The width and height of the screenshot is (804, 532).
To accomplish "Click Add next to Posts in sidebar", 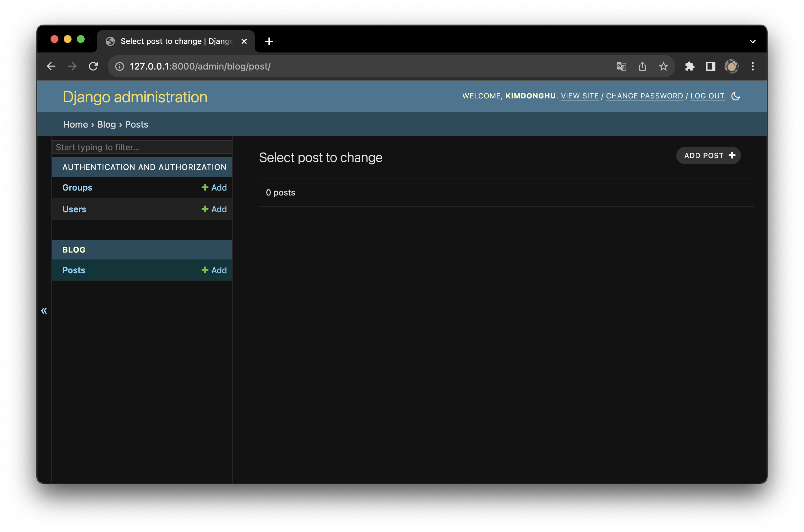I will point(214,270).
